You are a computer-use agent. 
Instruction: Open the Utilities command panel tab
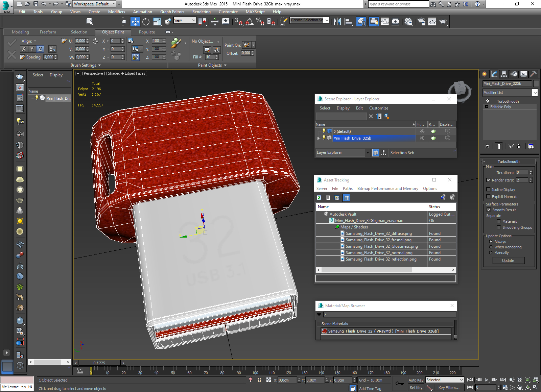pyautogui.click(x=533, y=74)
